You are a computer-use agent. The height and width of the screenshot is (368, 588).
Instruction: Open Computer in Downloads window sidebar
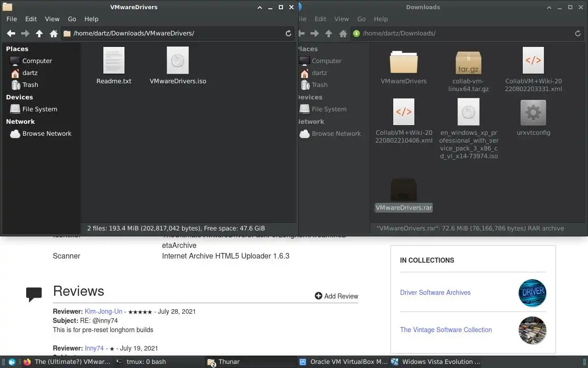(x=327, y=61)
